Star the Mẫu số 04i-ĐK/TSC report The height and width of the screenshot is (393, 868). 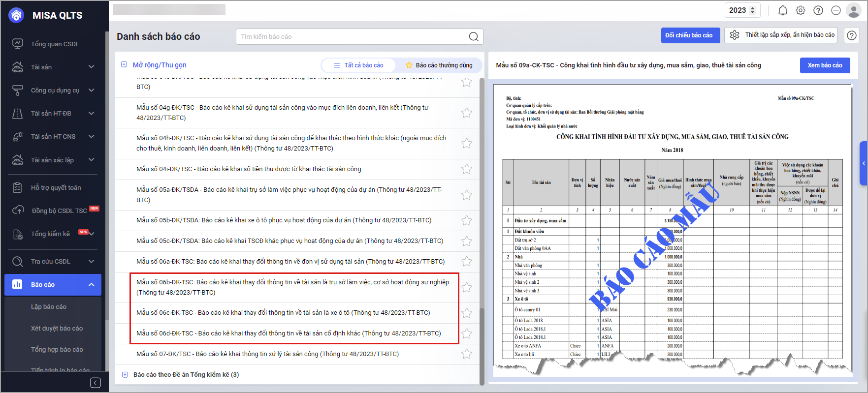click(x=466, y=169)
